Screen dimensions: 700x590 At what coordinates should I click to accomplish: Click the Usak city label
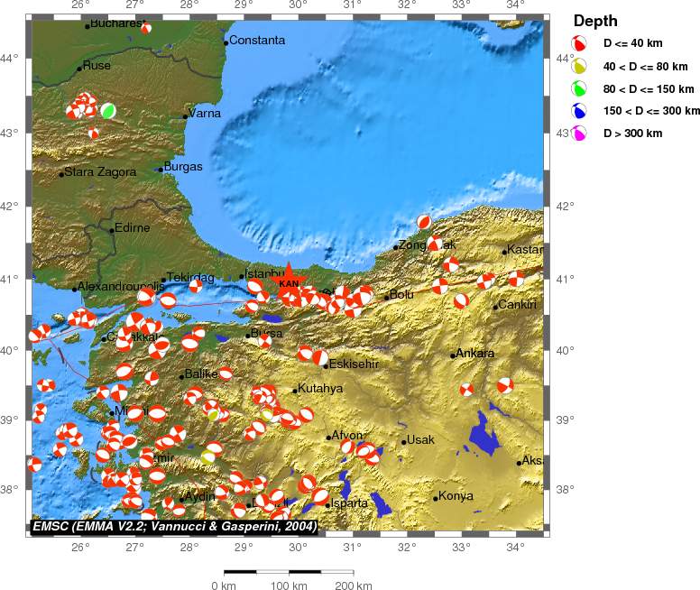pos(420,440)
